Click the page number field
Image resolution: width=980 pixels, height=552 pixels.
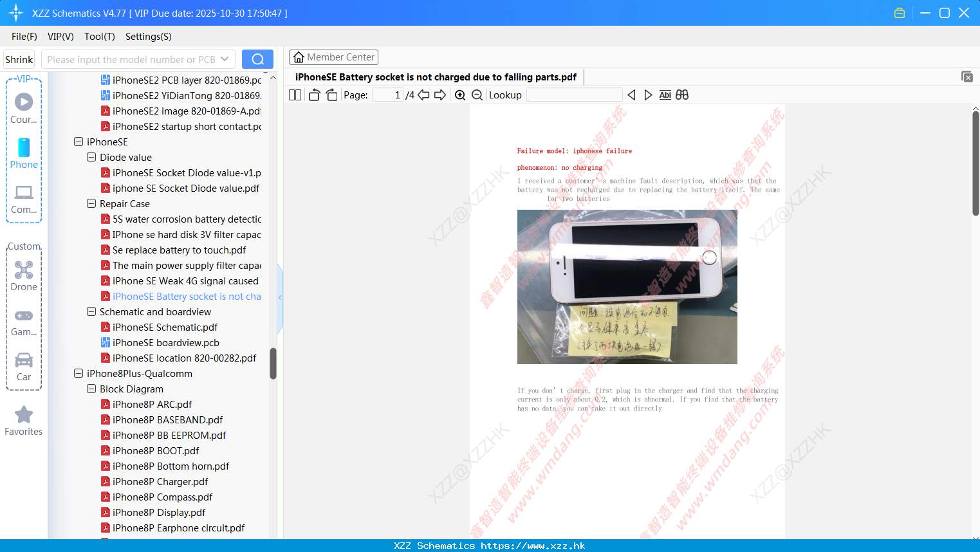[x=388, y=95]
